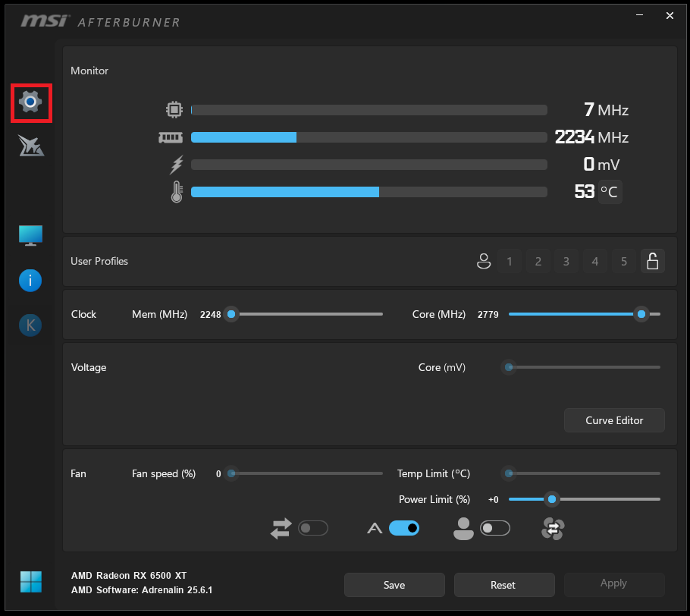Viewport: 690px width, 616px height.
Task: Click the round K icon in the sidebar
Action: click(x=30, y=325)
